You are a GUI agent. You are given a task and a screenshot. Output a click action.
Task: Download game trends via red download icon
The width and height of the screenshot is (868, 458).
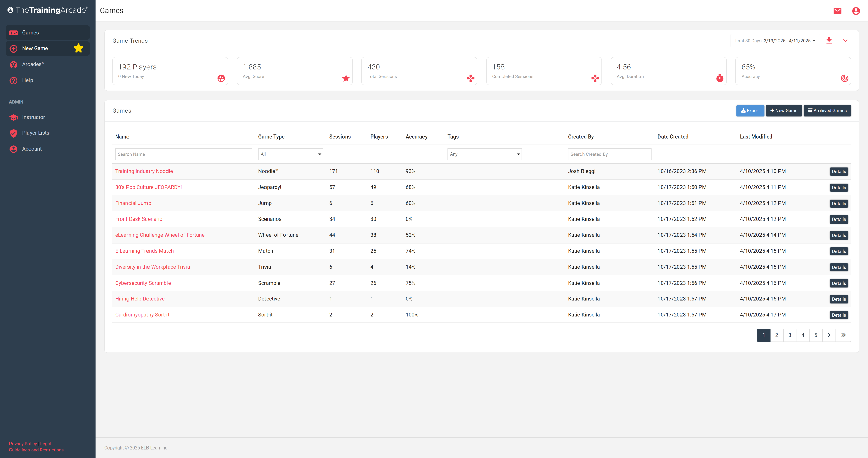(x=829, y=41)
